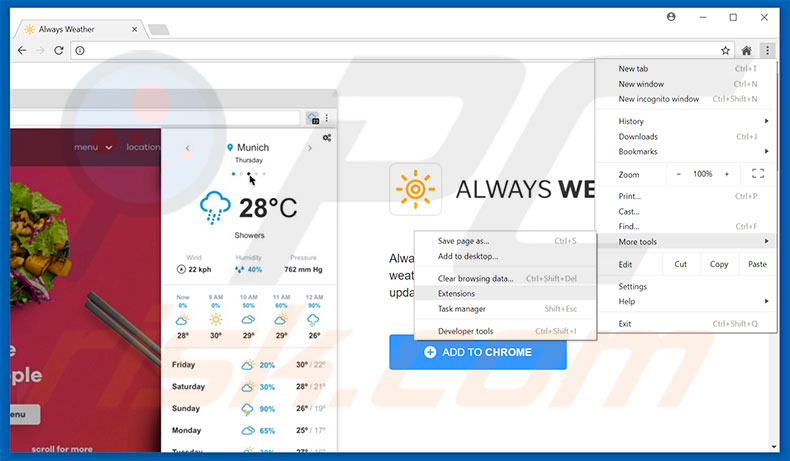Click the weather widget settings gears icon
This screenshot has width=790, height=461.
tap(327, 138)
